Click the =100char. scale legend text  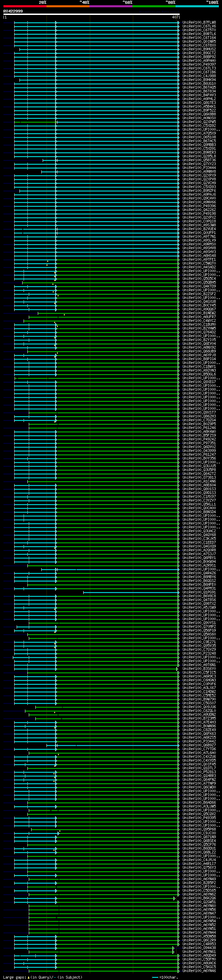coord(169,977)
